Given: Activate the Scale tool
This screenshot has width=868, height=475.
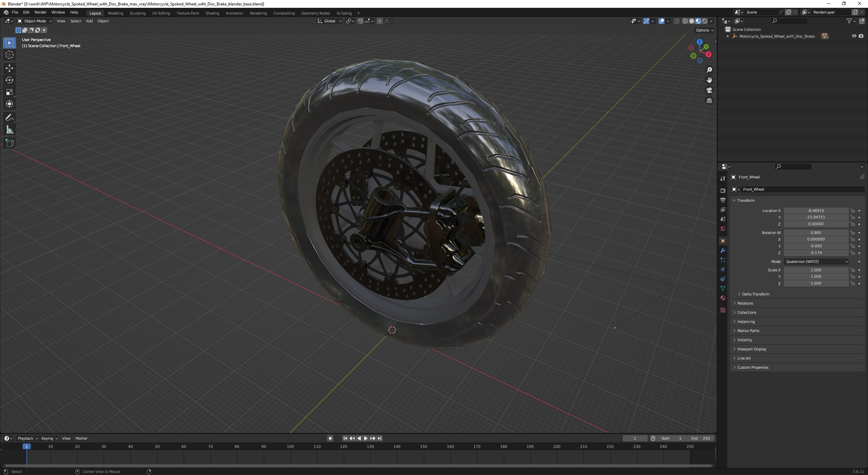Looking at the screenshot, I should point(9,92).
